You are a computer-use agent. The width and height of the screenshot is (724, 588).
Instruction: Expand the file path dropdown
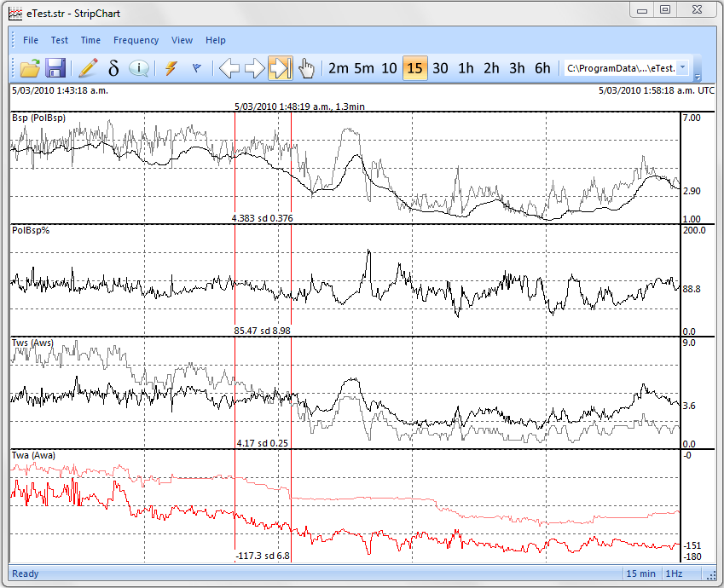click(x=684, y=68)
